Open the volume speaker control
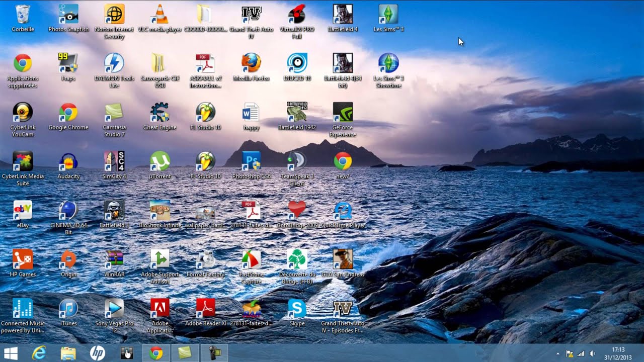 click(592, 354)
